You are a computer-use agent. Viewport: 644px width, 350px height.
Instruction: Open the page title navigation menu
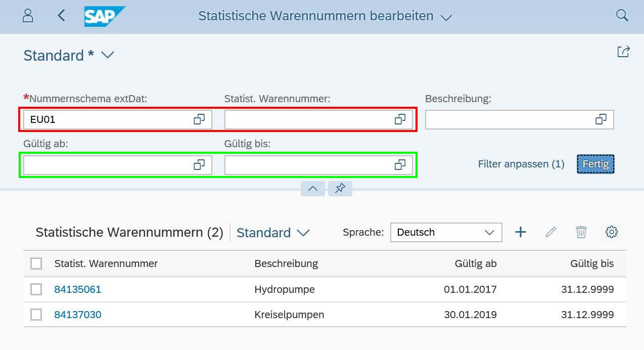coord(445,17)
